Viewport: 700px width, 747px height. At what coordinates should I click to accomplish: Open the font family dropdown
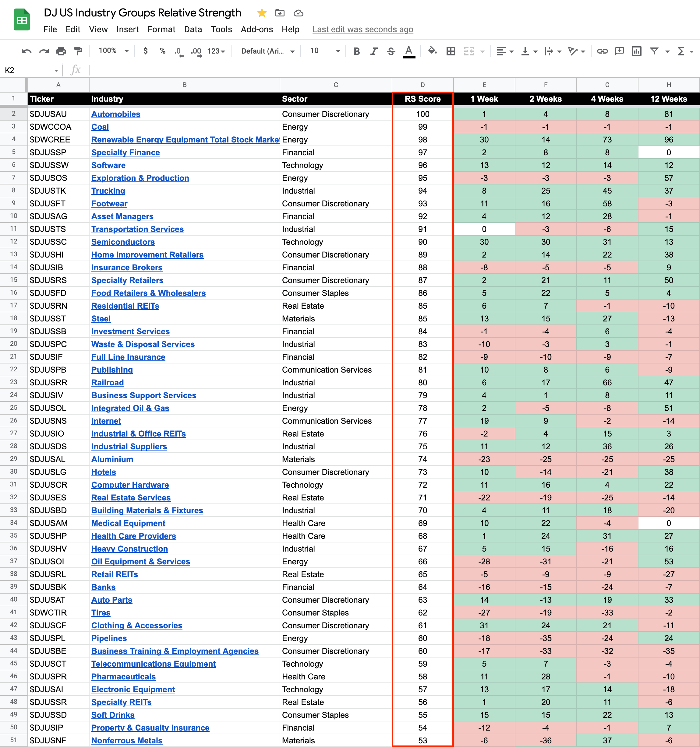[x=268, y=51]
